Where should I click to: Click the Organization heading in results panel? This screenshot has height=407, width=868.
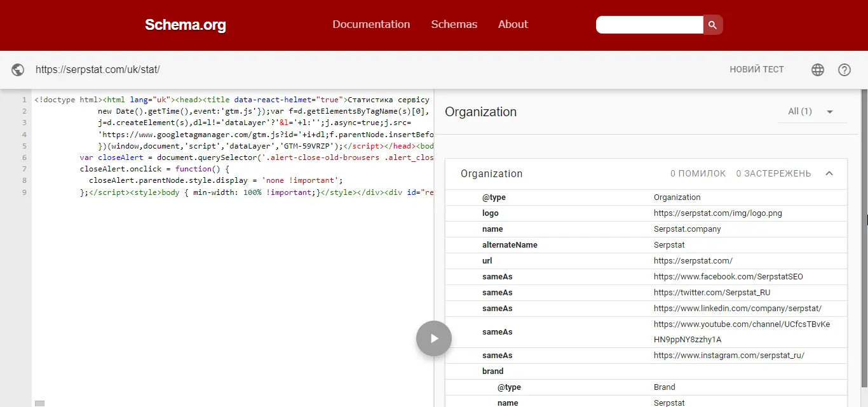pos(480,112)
